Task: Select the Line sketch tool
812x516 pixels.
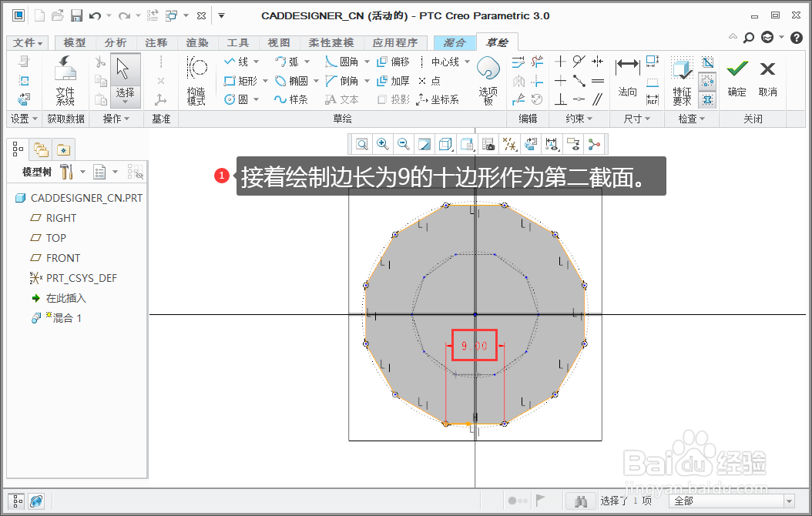Action: (x=237, y=62)
